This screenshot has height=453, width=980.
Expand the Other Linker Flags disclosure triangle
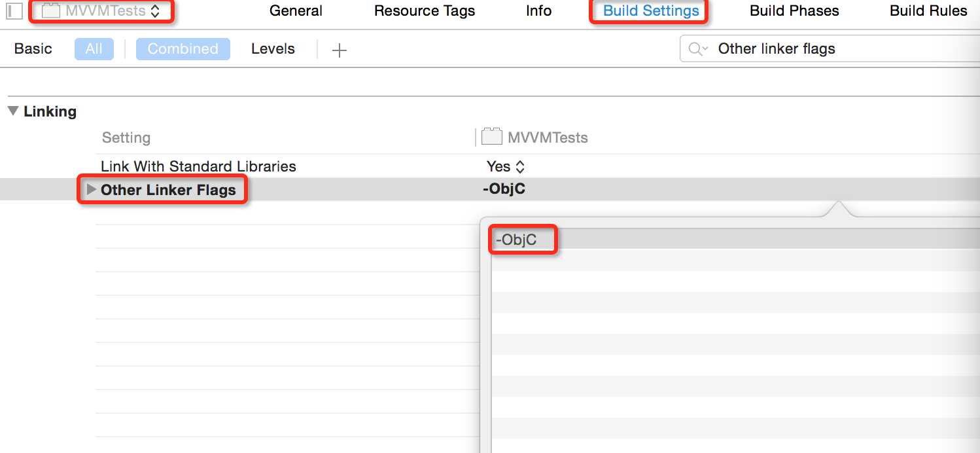[91, 190]
